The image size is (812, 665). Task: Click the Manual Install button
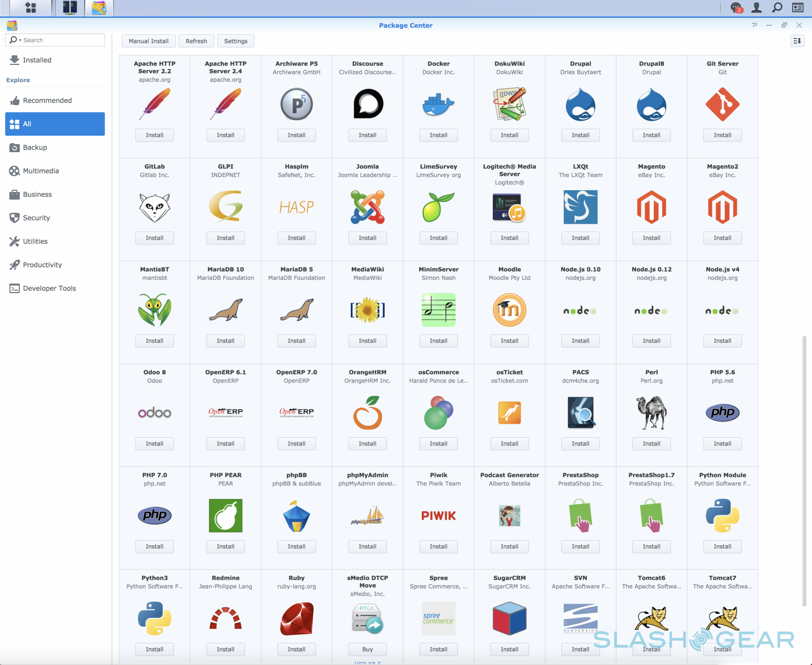(x=149, y=41)
